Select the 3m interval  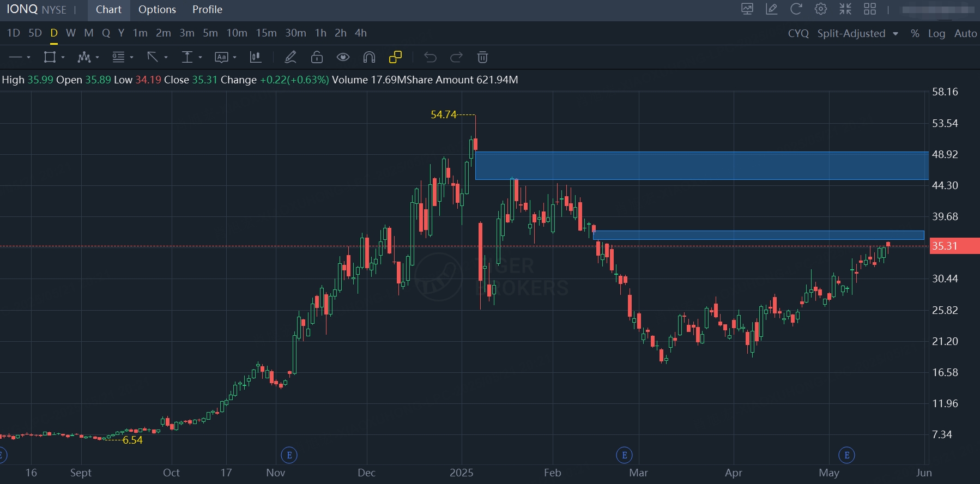pos(187,33)
